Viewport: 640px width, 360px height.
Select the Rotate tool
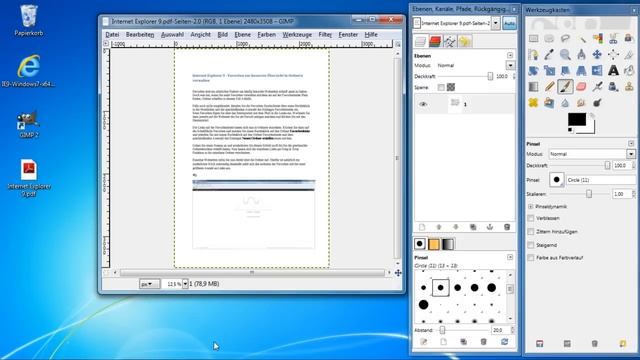tap(533, 71)
